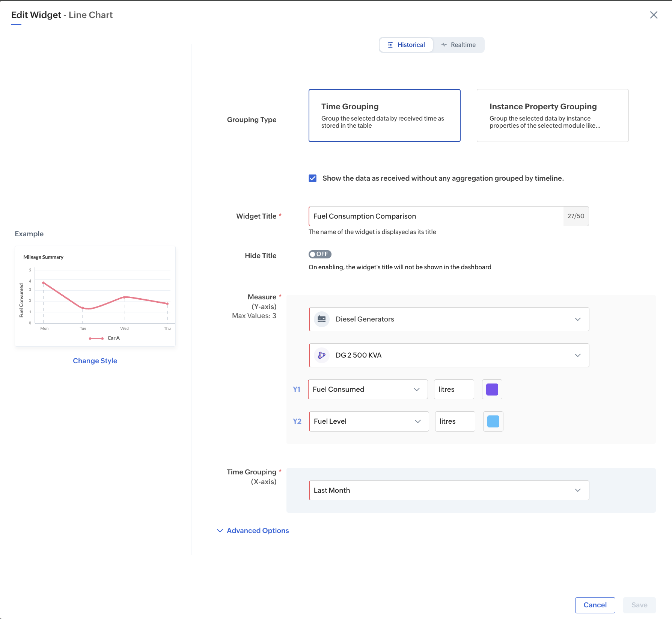Click the Diesel Generators generator icon
The width and height of the screenshot is (672, 619).
322,319
